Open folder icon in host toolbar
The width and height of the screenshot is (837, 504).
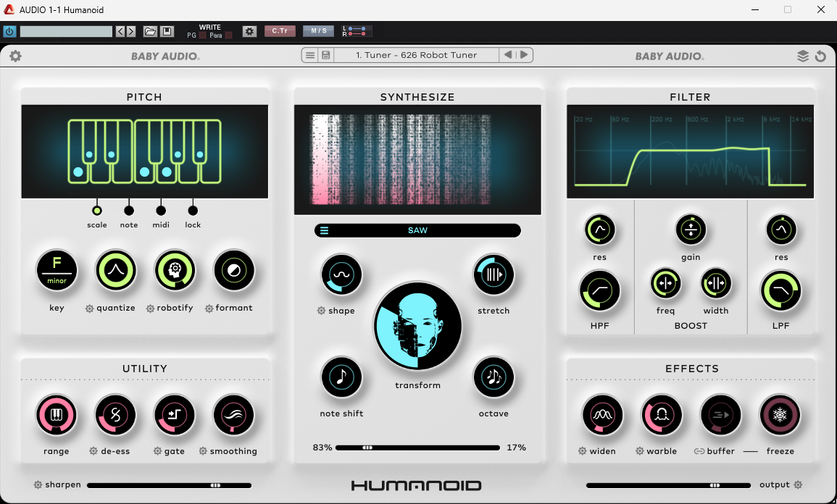point(150,31)
